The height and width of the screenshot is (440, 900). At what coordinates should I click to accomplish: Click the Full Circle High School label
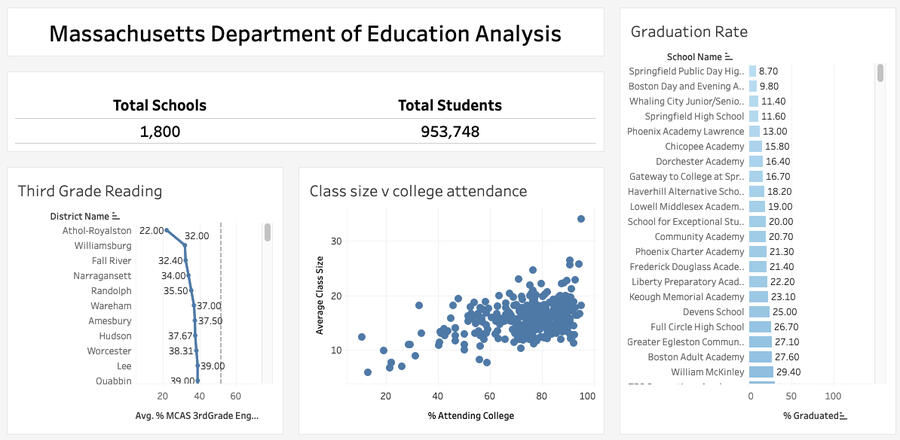pos(697,327)
